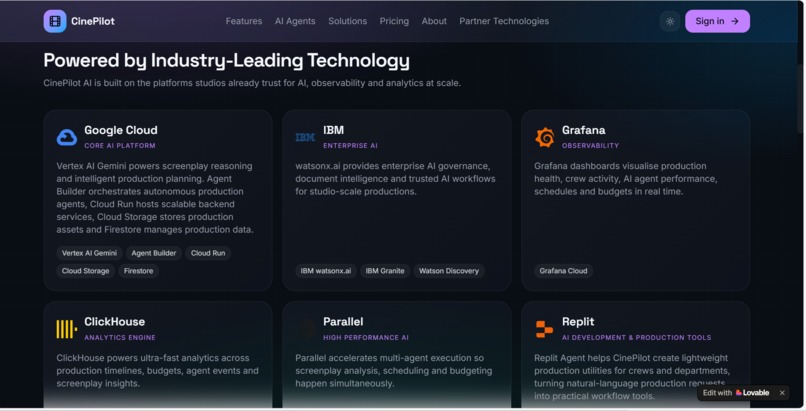Click the Grafana logo icon

coord(544,137)
